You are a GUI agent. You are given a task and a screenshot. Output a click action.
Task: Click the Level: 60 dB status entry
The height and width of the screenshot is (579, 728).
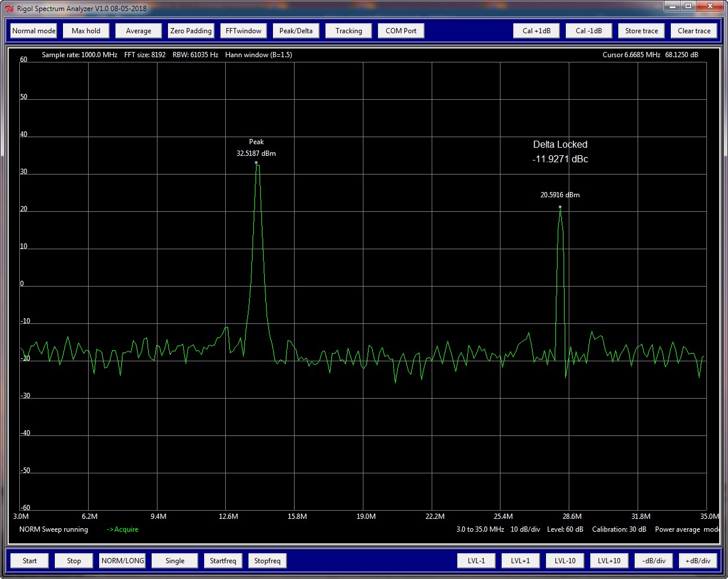565,529
